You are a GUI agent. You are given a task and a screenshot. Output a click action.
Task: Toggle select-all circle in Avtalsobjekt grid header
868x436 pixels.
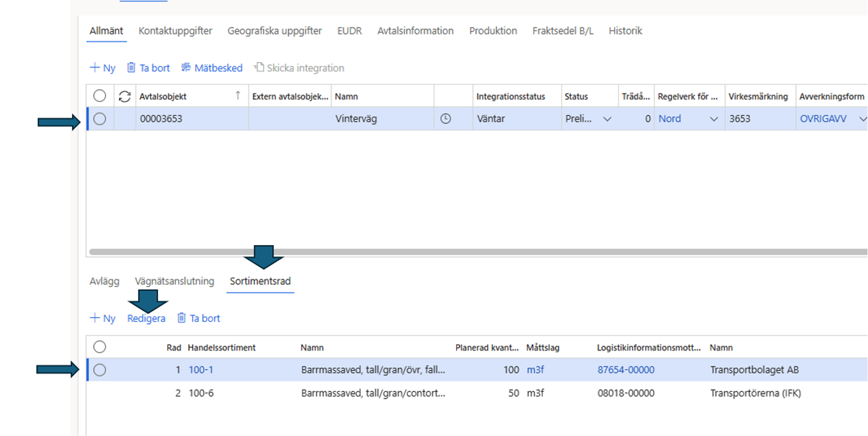click(x=100, y=96)
